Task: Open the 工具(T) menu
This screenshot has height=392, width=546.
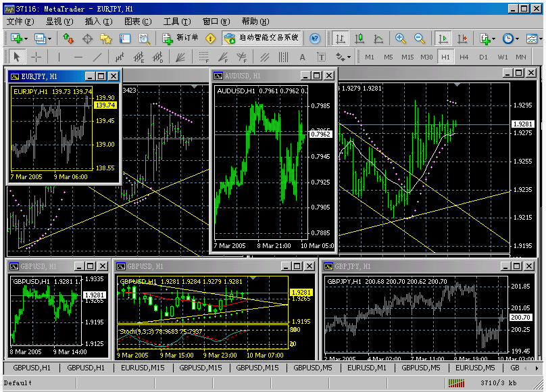Action: tap(177, 22)
